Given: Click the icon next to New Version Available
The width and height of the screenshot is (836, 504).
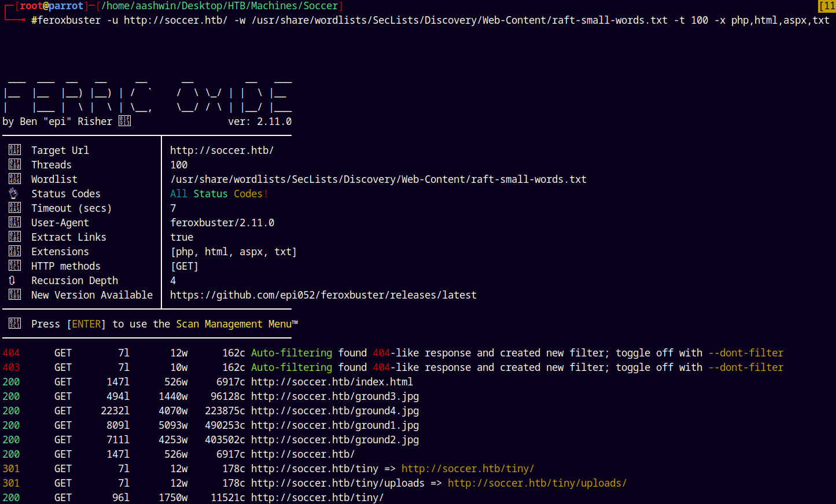Looking at the screenshot, I should pyautogui.click(x=14, y=295).
